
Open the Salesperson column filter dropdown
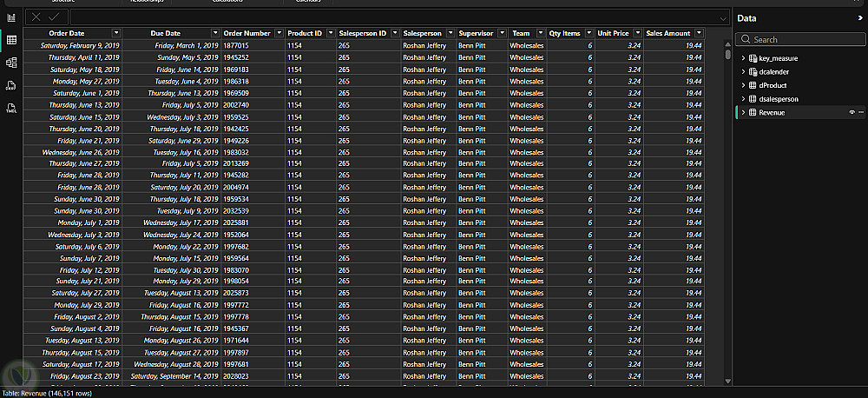[450, 33]
